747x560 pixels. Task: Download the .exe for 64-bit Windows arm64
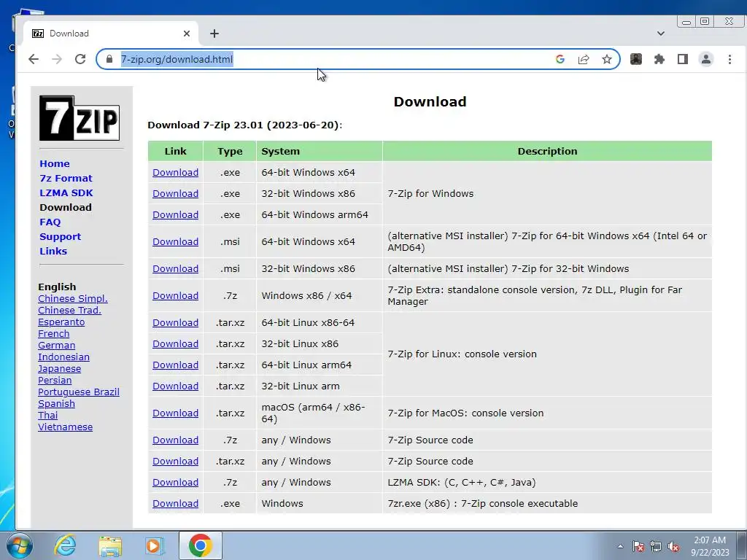175,215
